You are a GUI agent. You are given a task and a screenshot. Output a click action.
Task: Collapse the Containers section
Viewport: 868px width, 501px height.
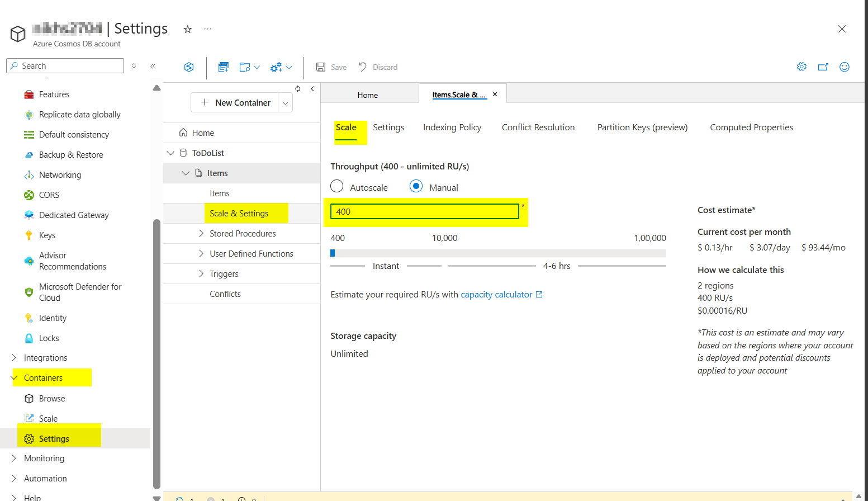14,378
